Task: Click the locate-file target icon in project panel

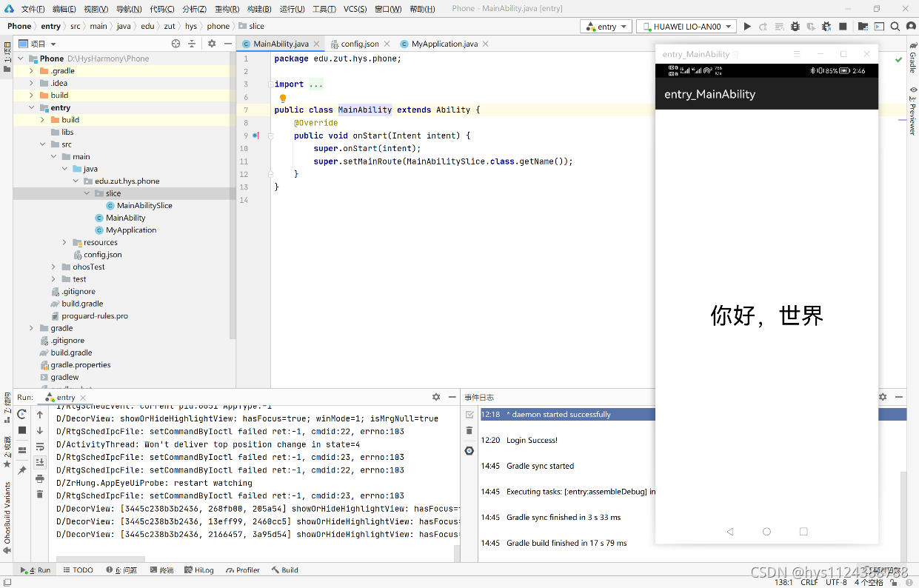Action: [x=176, y=44]
